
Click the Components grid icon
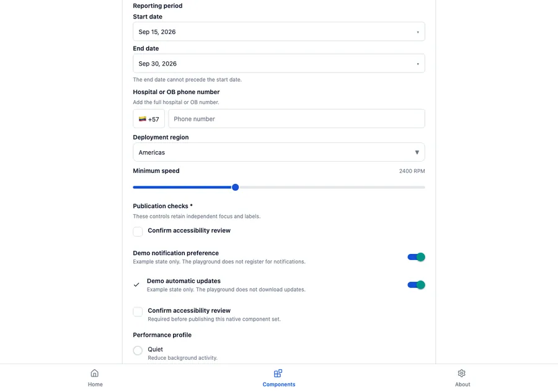click(278, 373)
